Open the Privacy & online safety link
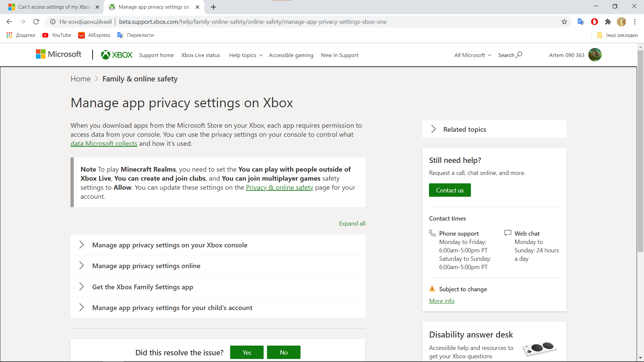Viewport: 644px width, 362px height. [x=279, y=187]
